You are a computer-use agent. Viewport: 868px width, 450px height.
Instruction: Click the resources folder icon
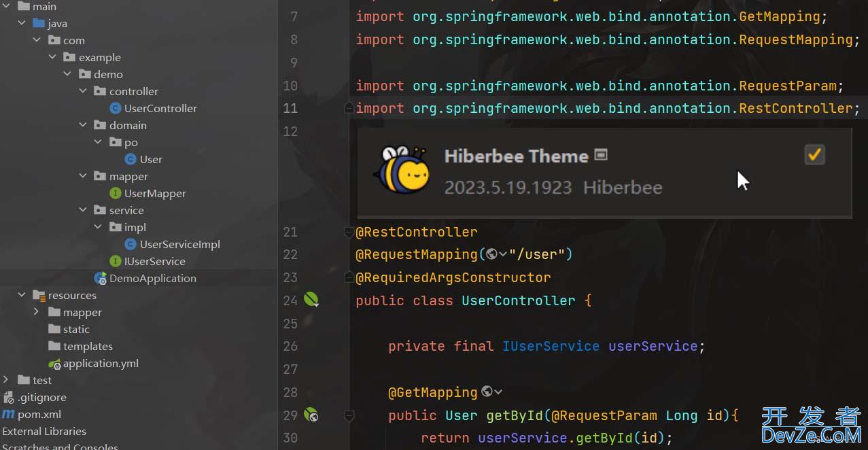[x=39, y=296]
